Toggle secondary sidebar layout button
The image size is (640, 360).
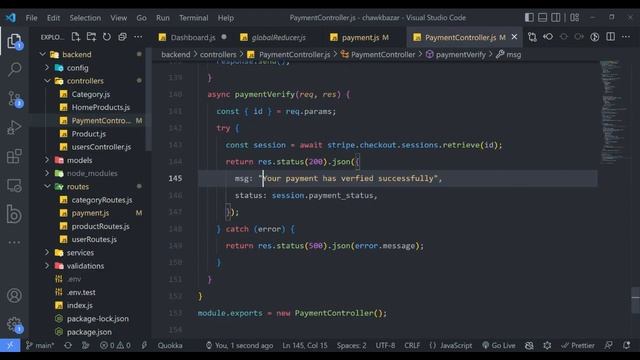coord(556,18)
